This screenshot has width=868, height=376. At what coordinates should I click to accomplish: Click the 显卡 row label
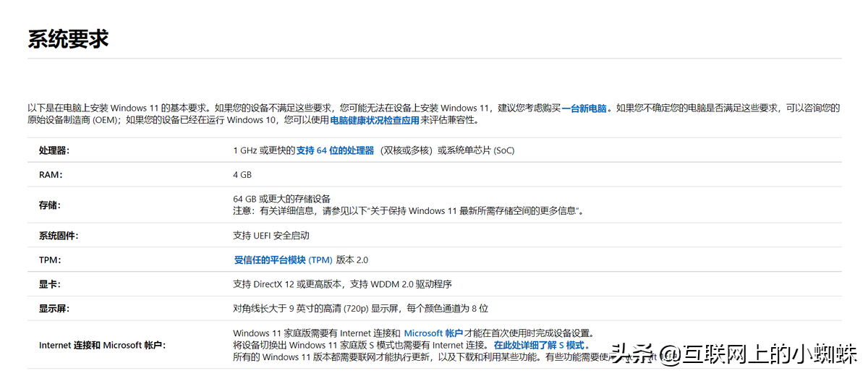pyautogui.click(x=50, y=284)
